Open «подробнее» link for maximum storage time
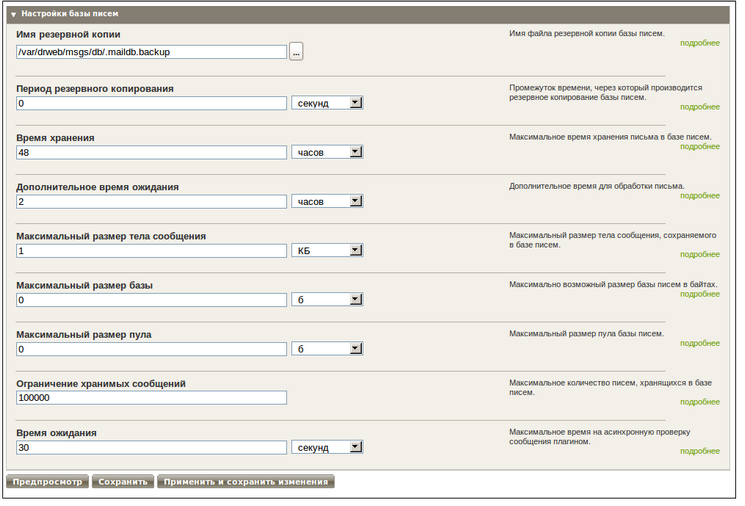745x506 pixels. coord(700,146)
